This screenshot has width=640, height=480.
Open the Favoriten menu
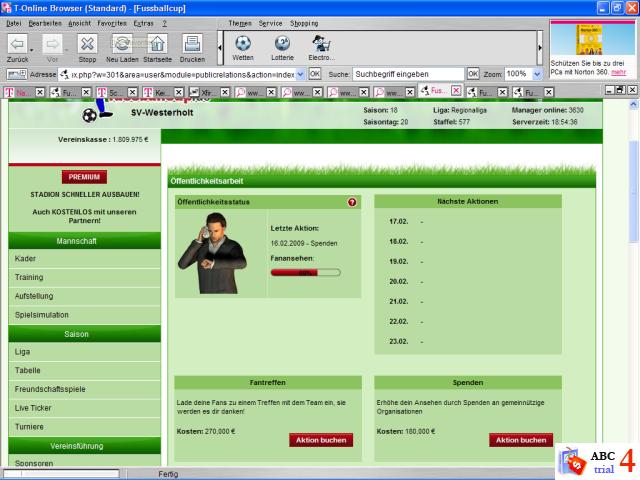coord(112,22)
